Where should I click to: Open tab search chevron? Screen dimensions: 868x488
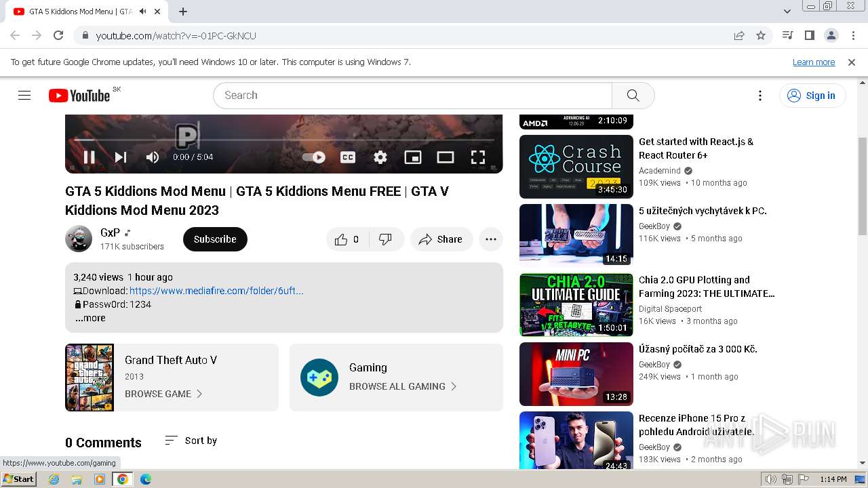pyautogui.click(x=787, y=12)
